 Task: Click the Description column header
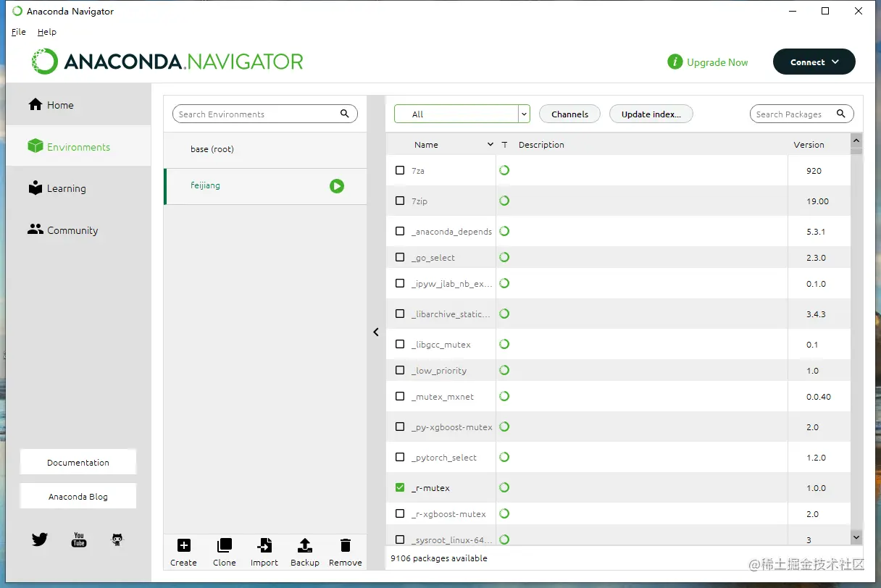(541, 145)
